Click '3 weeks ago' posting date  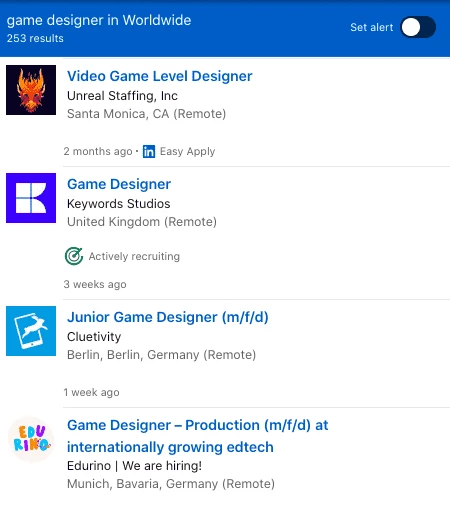coord(95,284)
